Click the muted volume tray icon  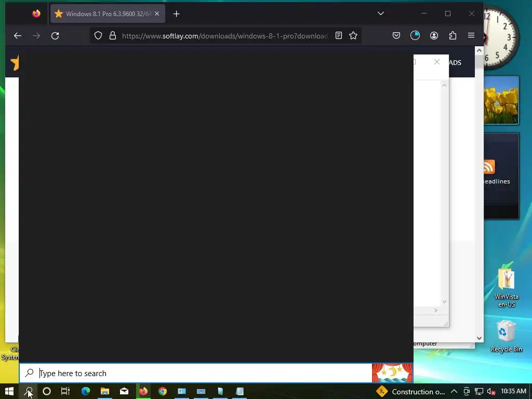coord(491,392)
